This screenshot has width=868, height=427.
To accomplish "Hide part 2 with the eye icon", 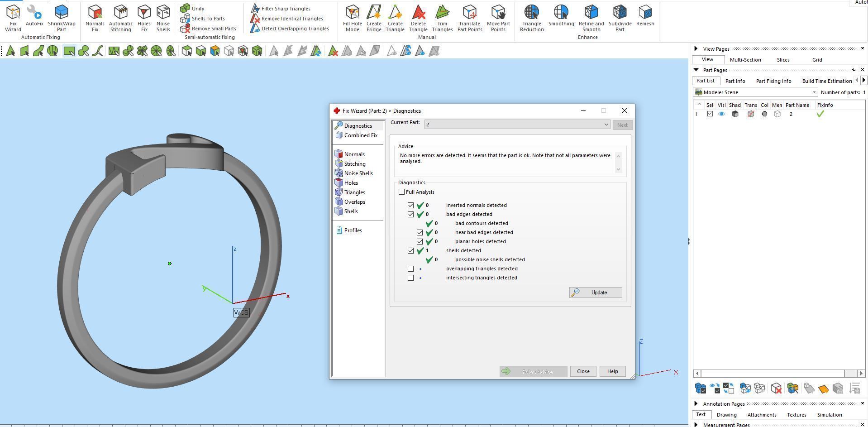I will pyautogui.click(x=721, y=114).
